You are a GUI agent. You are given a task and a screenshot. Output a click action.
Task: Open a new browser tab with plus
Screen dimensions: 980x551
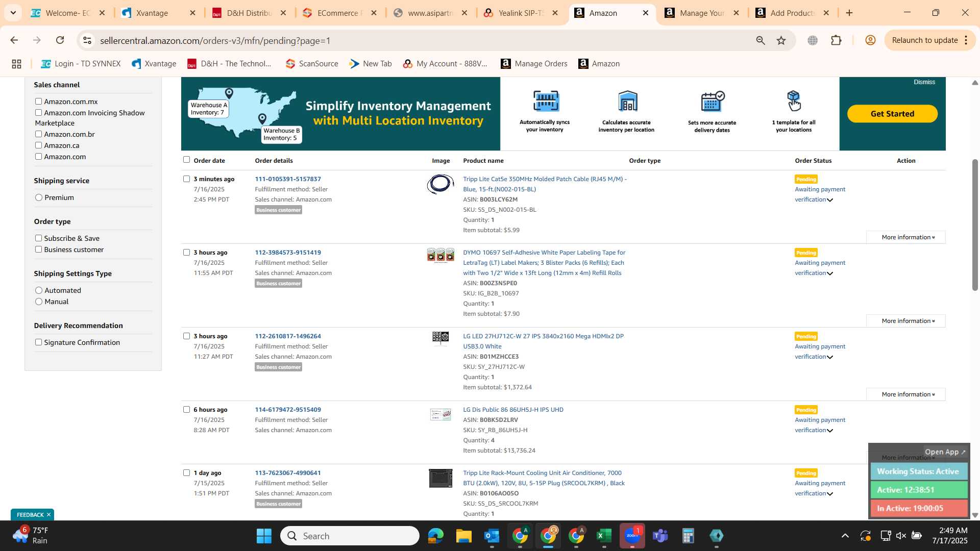[x=849, y=13]
